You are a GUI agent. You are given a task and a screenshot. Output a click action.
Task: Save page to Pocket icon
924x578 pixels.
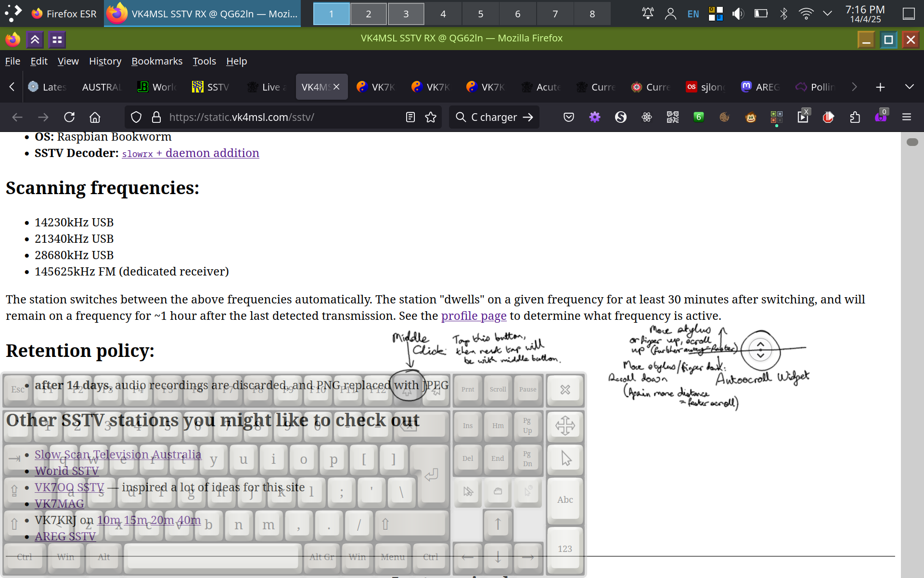coord(569,117)
